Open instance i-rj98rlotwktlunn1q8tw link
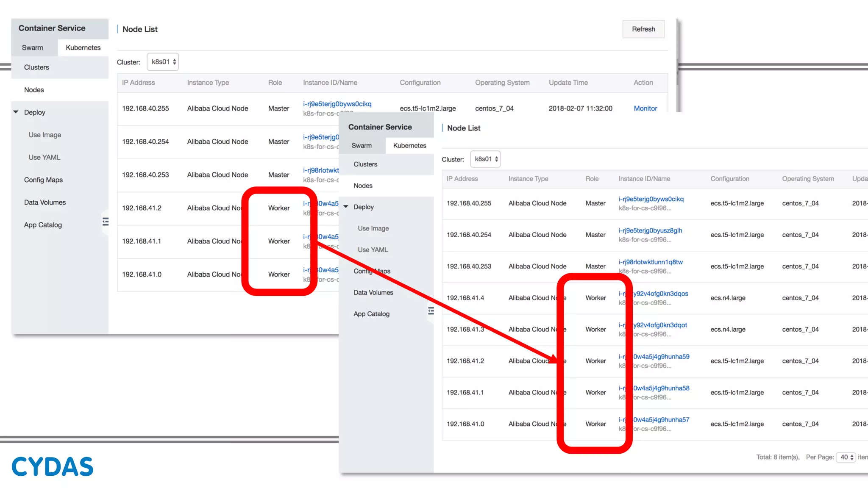 651,262
